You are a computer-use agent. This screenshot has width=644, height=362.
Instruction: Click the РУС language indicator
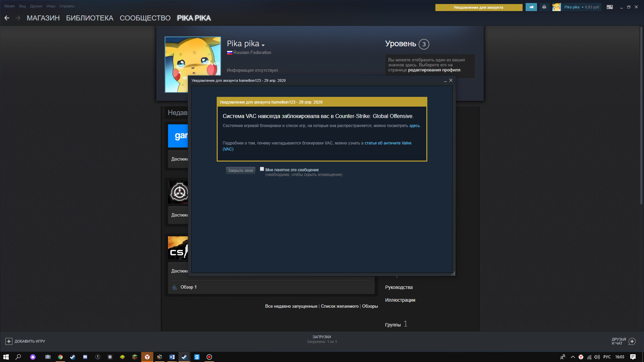point(607,357)
